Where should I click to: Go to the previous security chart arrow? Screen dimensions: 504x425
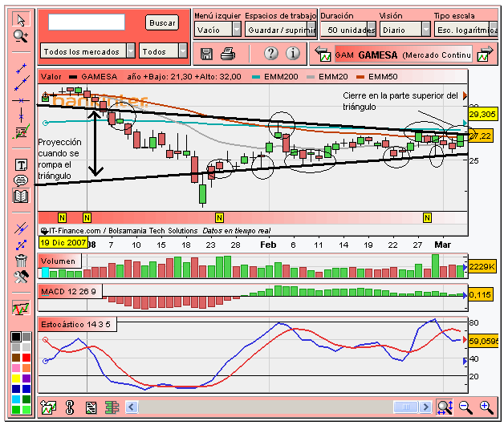click(x=323, y=54)
